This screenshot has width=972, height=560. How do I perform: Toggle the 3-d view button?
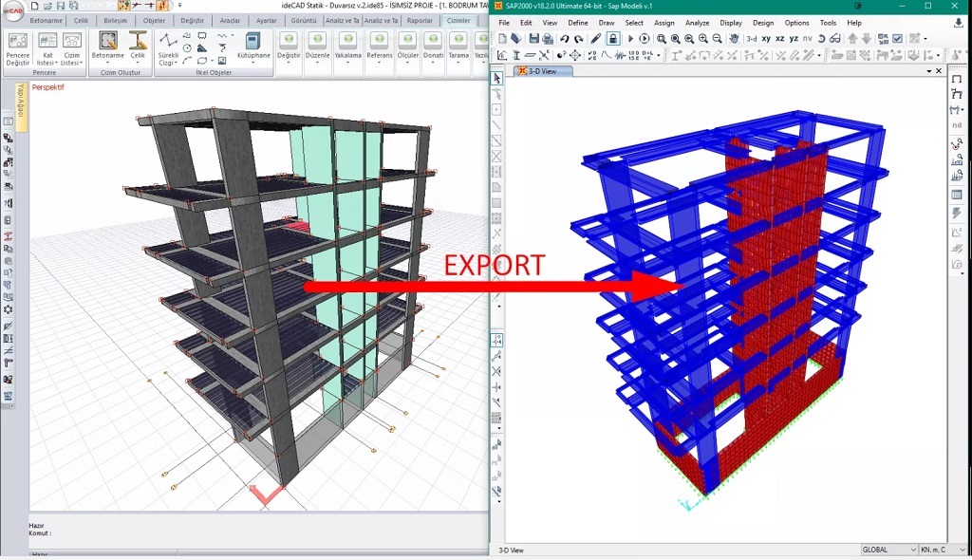coord(751,39)
